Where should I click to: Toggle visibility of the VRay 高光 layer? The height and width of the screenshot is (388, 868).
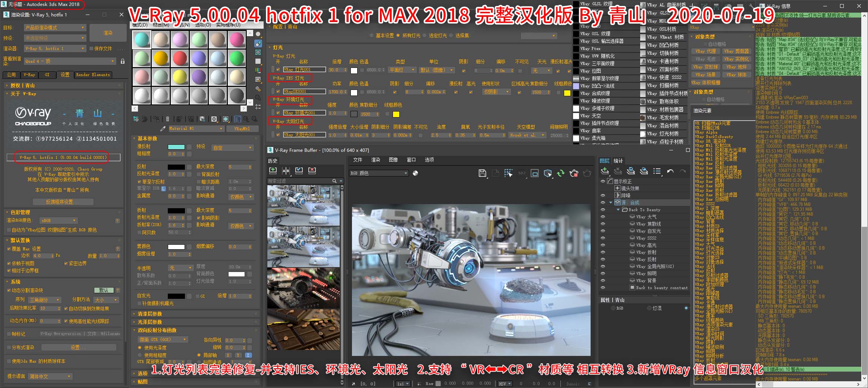click(x=603, y=245)
